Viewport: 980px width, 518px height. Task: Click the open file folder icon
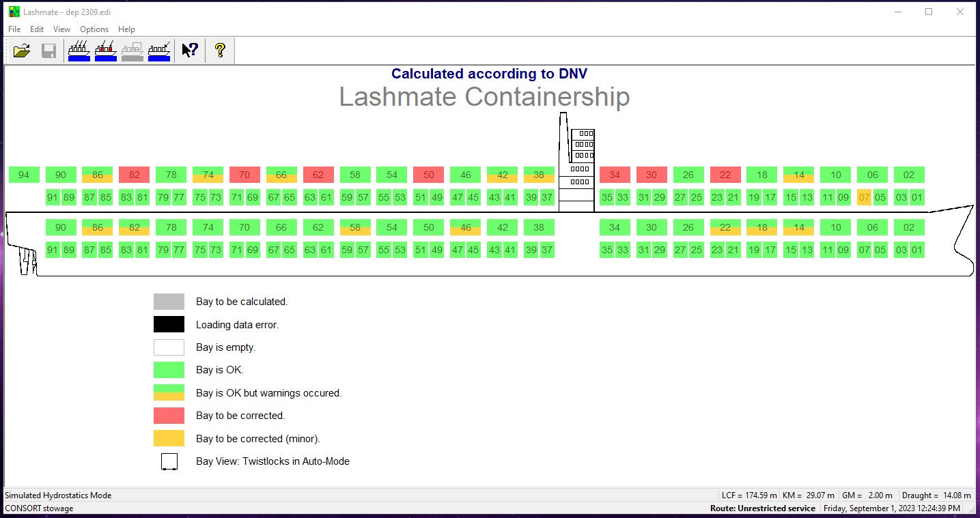point(22,51)
